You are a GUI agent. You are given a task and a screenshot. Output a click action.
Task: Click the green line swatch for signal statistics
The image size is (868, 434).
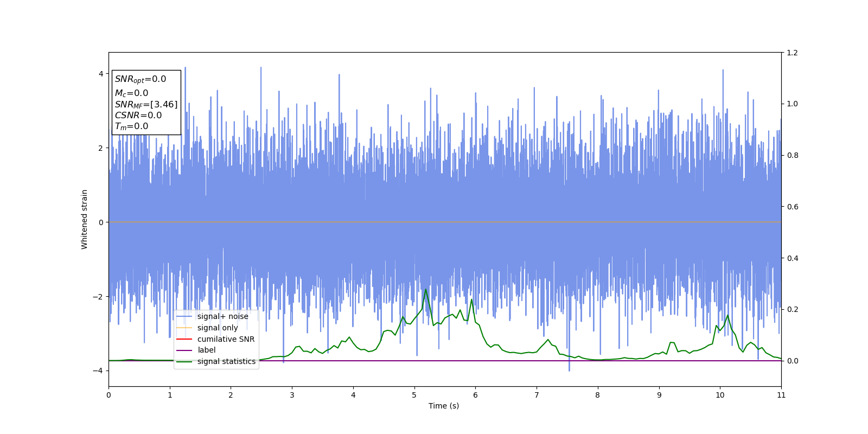(x=184, y=362)
